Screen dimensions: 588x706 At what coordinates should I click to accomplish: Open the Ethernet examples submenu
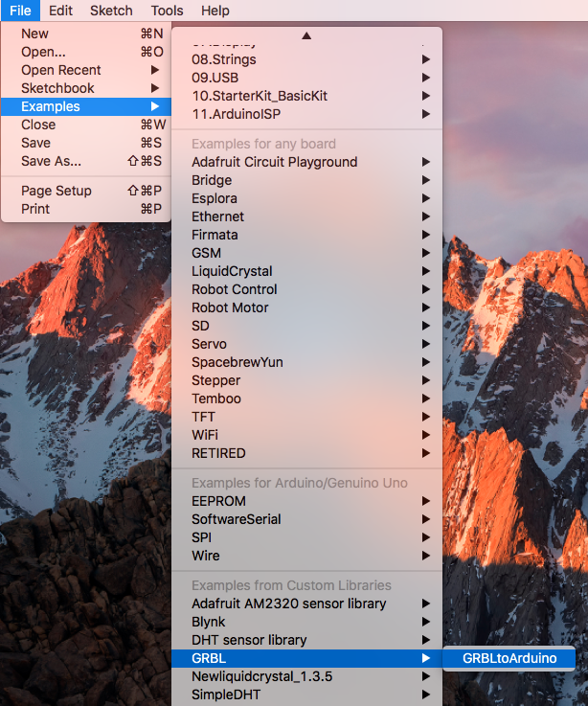[x=306, y=216]
